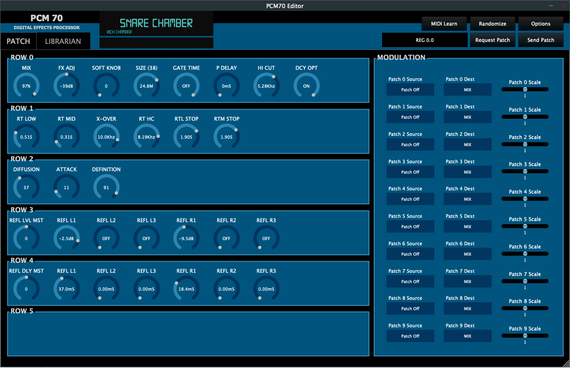570x368 pixels.
Task: Click Row 3 REFL R2 level knob
Action: [x=226, y=238]
